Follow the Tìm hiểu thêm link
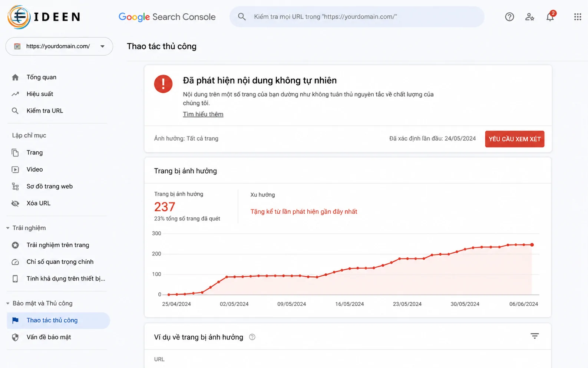Image resolution: width=588 pixels, height=368 pixels. coord(203,114)
